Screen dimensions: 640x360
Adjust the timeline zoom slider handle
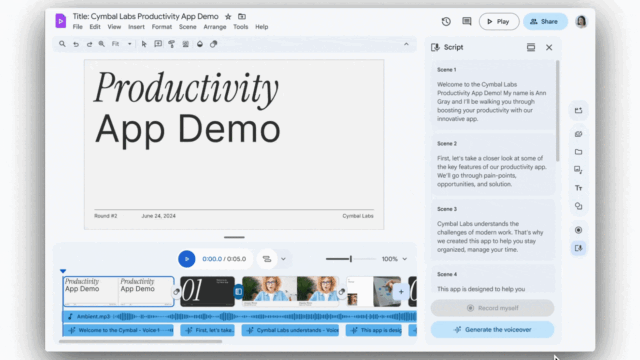[351, 259]
